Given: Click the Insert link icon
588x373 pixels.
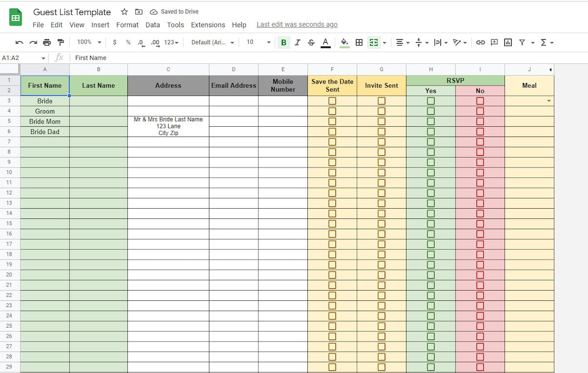Looking at the screenshot, I should click(x=480, y=42).
